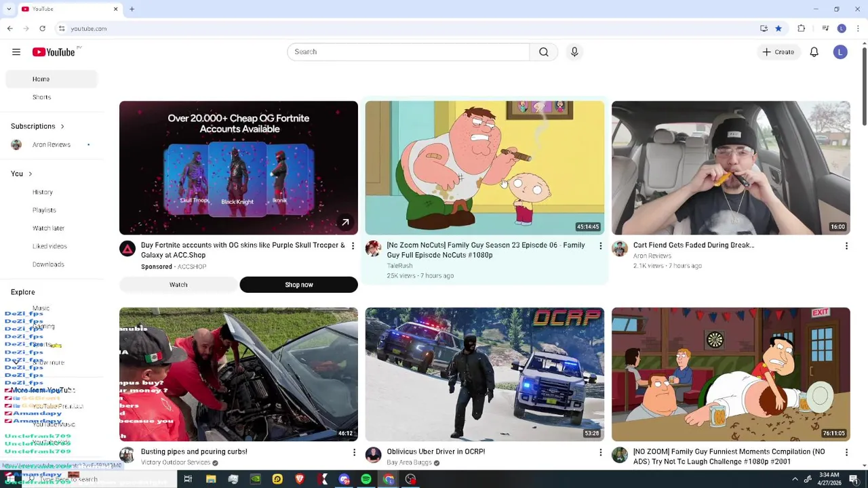Open the browser extensions puzzle icon

coord(802,28)
